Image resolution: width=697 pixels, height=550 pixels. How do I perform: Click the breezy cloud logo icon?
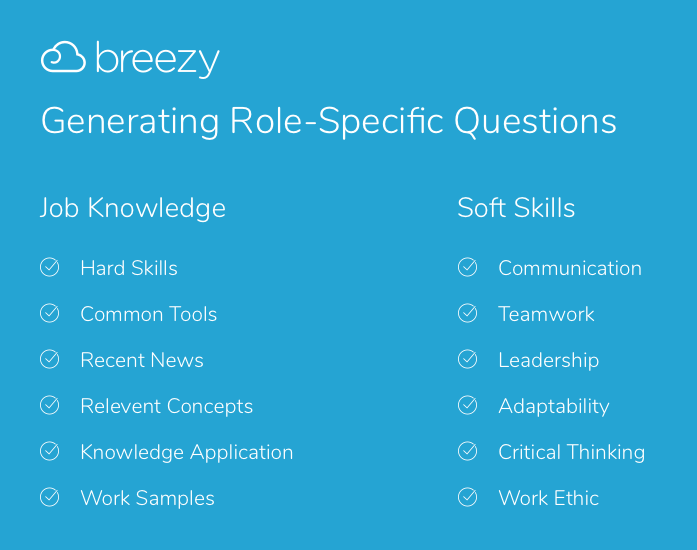point(63,57)
